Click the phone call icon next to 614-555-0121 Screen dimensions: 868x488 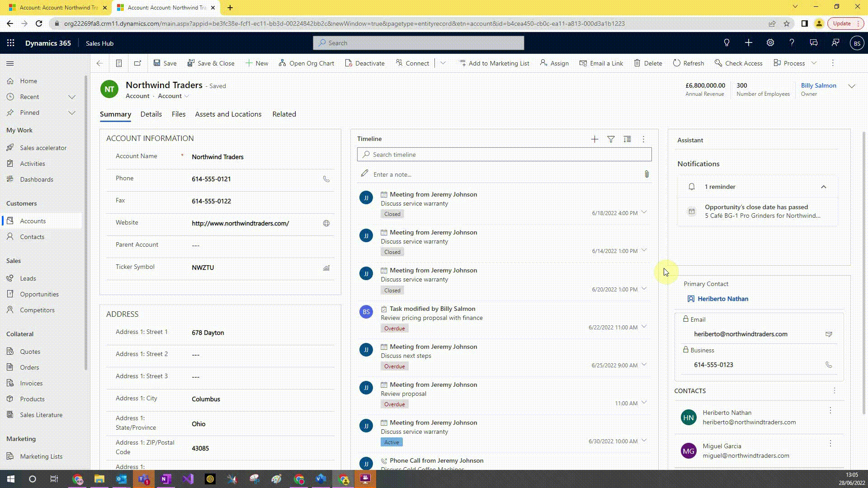pos(326,179)
